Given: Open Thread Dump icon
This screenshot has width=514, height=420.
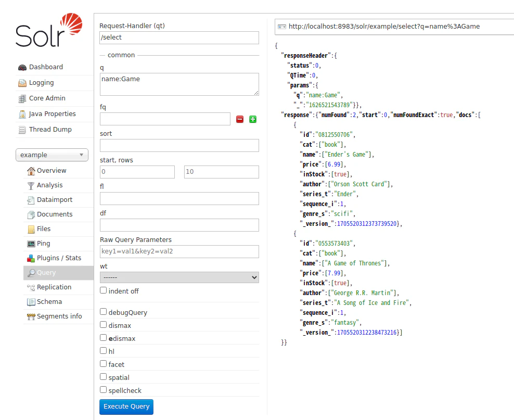Looking at the screenshot, I should click(x=22, y=130).
